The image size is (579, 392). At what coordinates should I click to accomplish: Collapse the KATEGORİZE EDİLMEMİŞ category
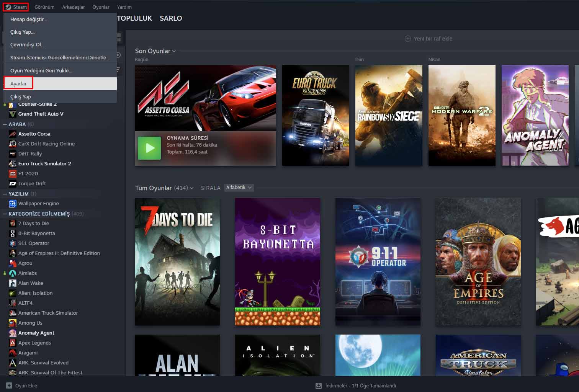click(5, 214)
